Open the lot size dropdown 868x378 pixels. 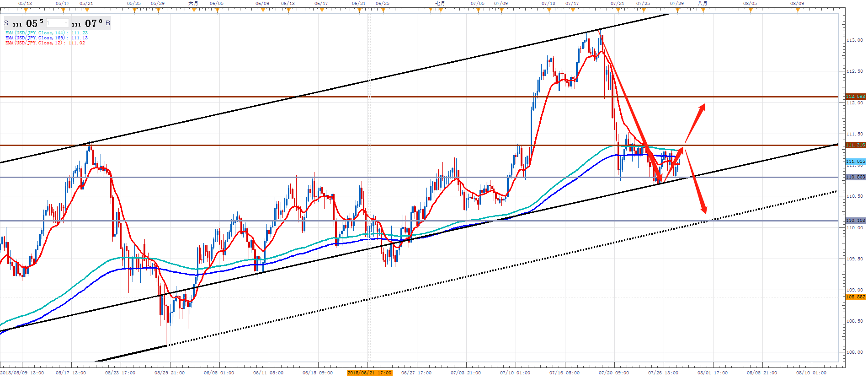click(x=57, y=23)
